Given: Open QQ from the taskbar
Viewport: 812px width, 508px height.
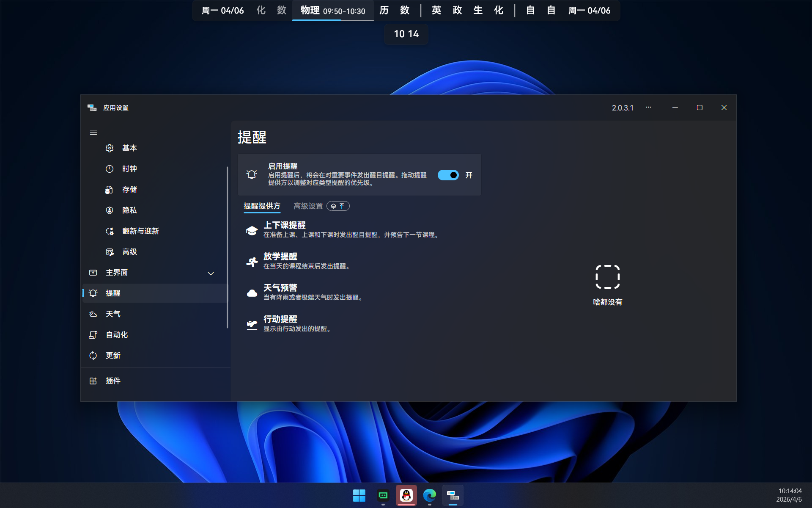Looking at the screenshot, I should (x=406, y=495).
